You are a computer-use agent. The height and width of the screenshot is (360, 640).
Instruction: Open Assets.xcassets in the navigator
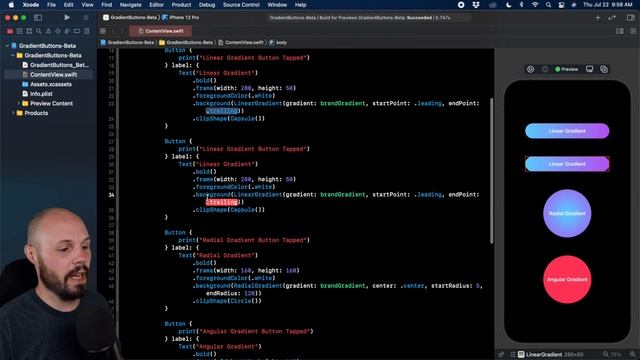coord(47,84)
